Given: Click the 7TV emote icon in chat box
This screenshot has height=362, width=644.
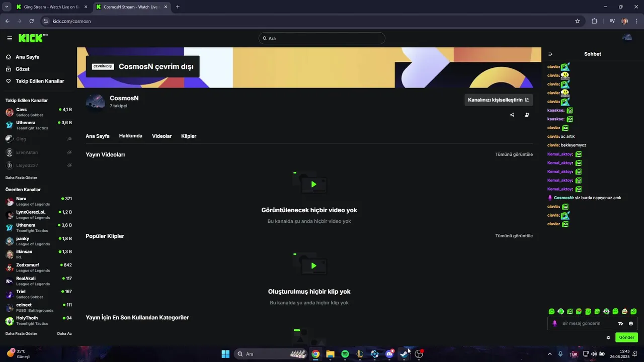Looking at the screenshot, I should (x=620, y=323).
